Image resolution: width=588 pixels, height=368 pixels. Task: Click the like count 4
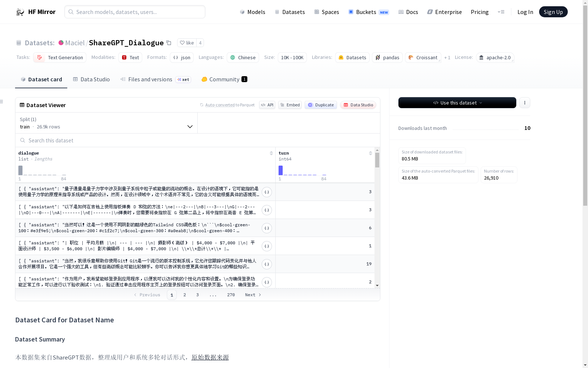click(x=200, y=43)
